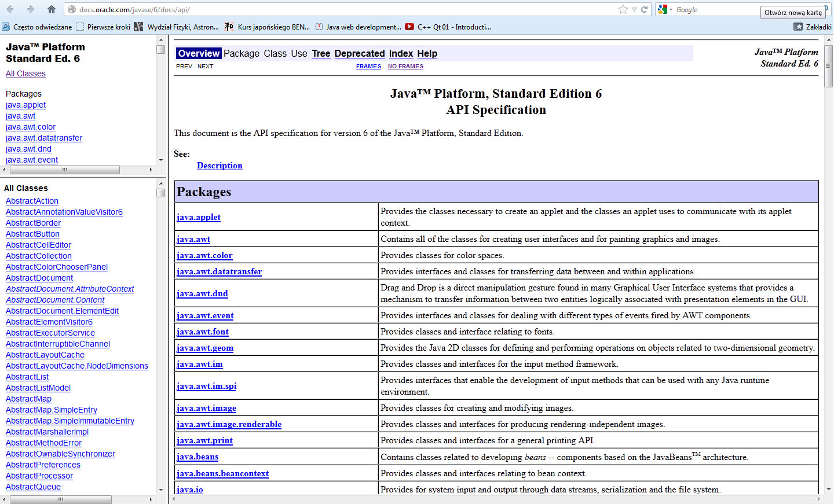This screenshot has height=504, width=834.
Task: Bookmark page with the star icon
Action: point(623,9)
